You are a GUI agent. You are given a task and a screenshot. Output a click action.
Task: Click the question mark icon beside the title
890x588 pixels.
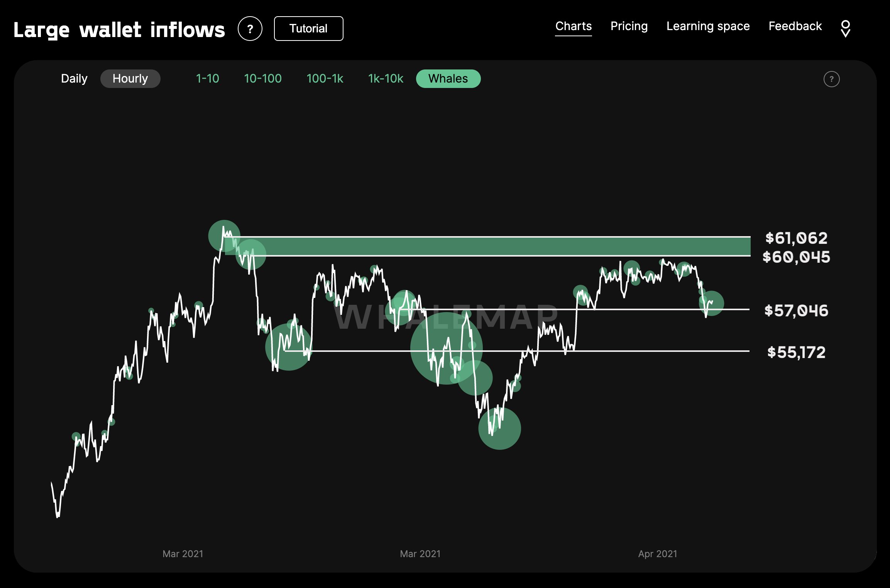coord(250,29)
